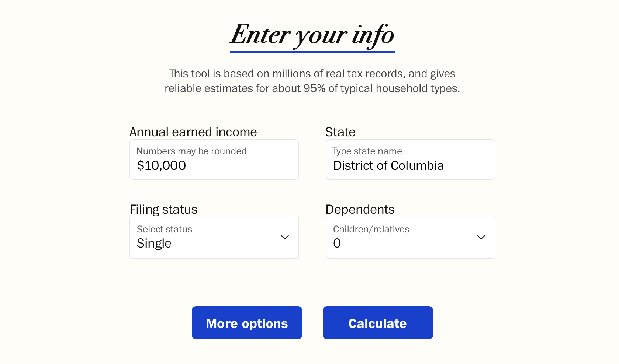Click the tax records description paragraph

pyautogui.click(x=312, y=81)
